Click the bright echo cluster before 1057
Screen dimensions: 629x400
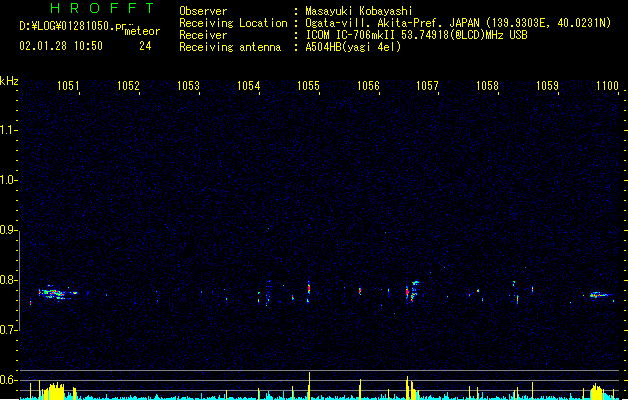[x=412, y=292]
